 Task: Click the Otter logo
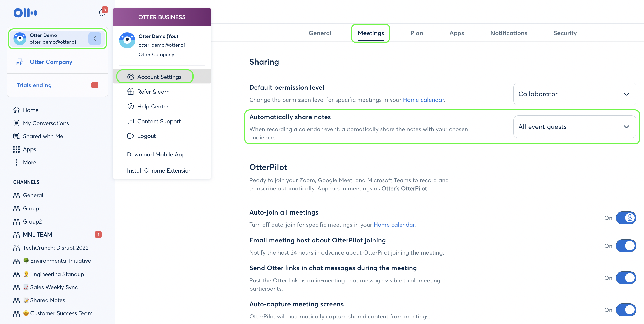tap(25, 13)
